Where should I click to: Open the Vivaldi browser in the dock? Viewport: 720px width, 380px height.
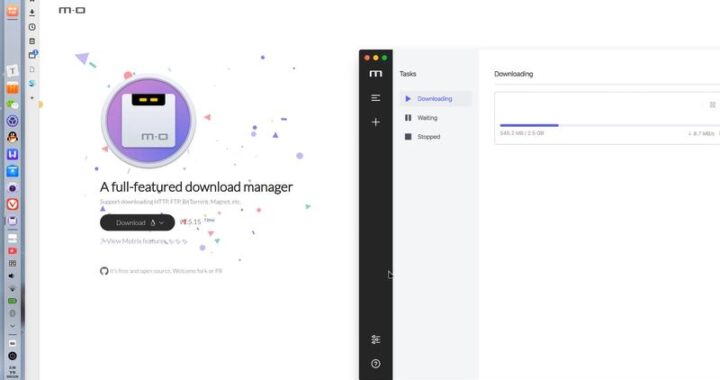[x=12, y=204]
